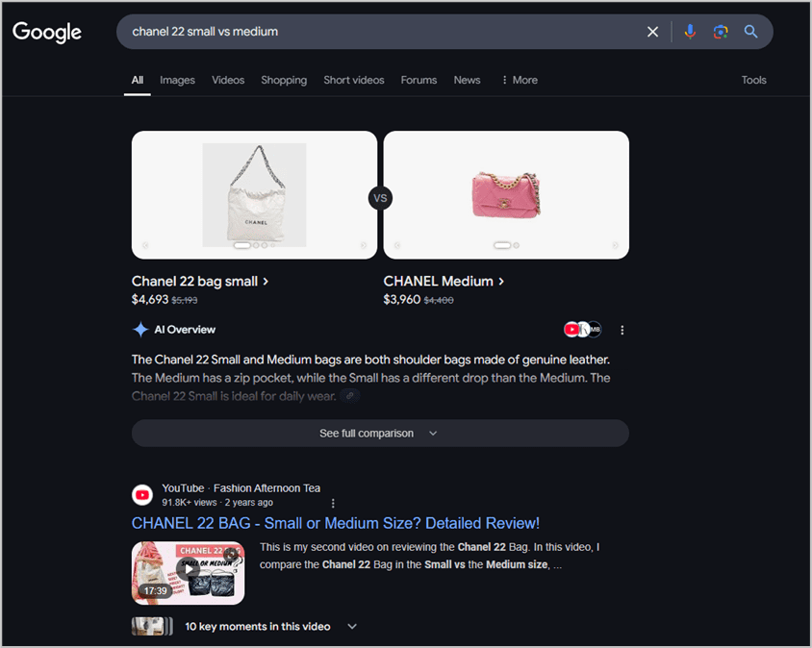Open Chanel 22 bag small product link
Screen dimensions: 812x648
click(x=200, y=282)
